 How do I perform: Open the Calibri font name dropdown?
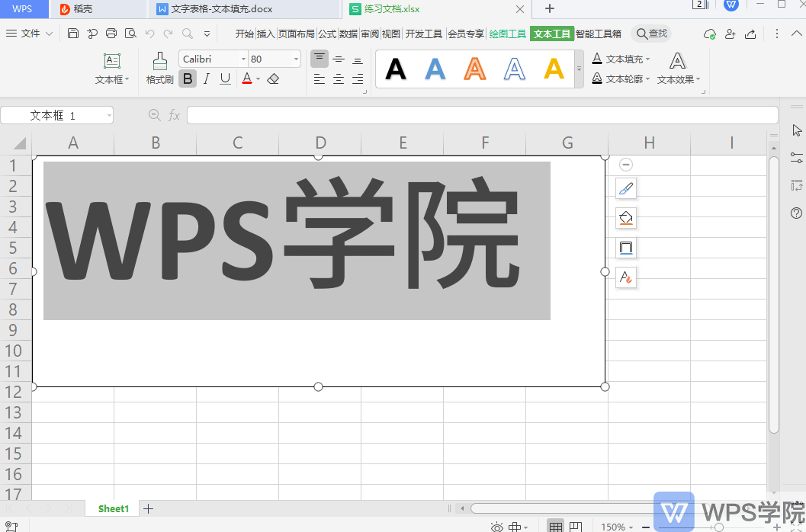click(x=244, y=59)
